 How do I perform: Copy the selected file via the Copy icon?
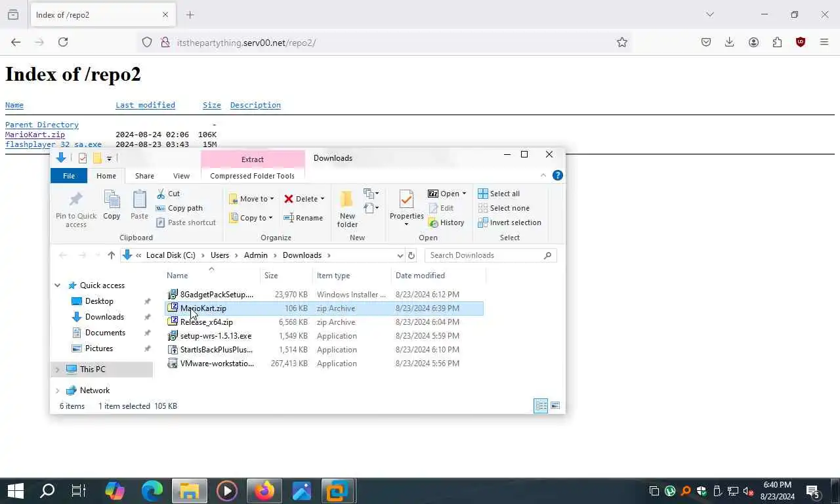coord(112,200)
